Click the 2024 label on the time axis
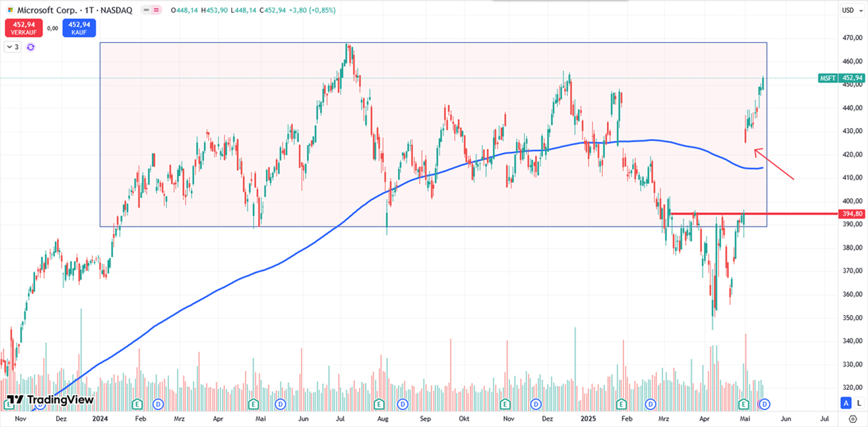 pos(99,420)
